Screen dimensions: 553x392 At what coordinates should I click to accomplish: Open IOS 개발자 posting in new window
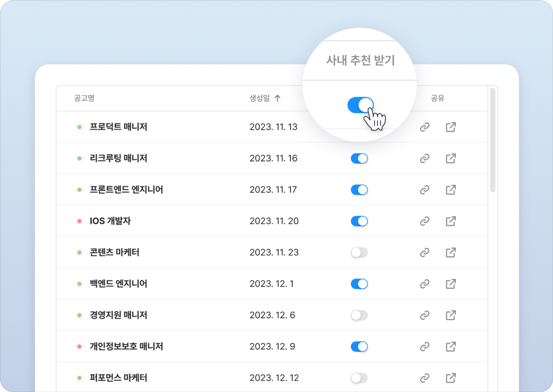tap(451, 221)
